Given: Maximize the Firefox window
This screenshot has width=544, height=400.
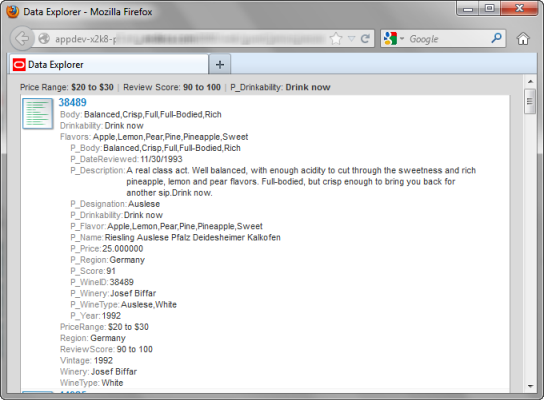Looking at the screenshot, I should [490, 9].
